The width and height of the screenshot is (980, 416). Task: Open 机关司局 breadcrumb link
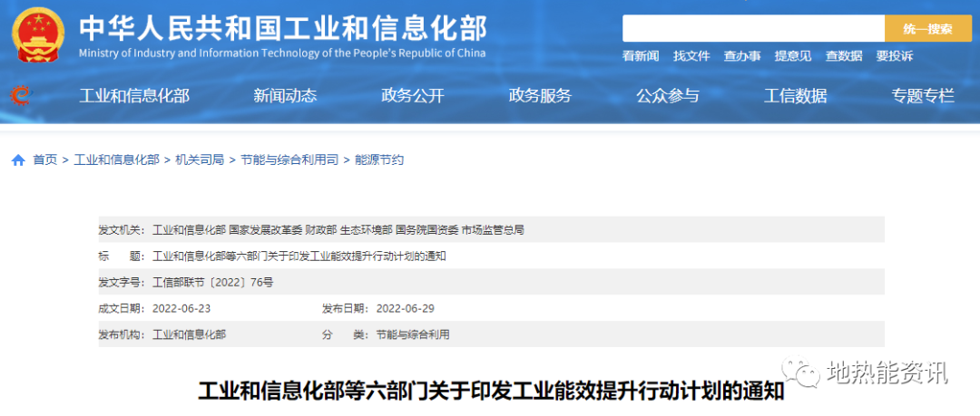pos(200,160)
